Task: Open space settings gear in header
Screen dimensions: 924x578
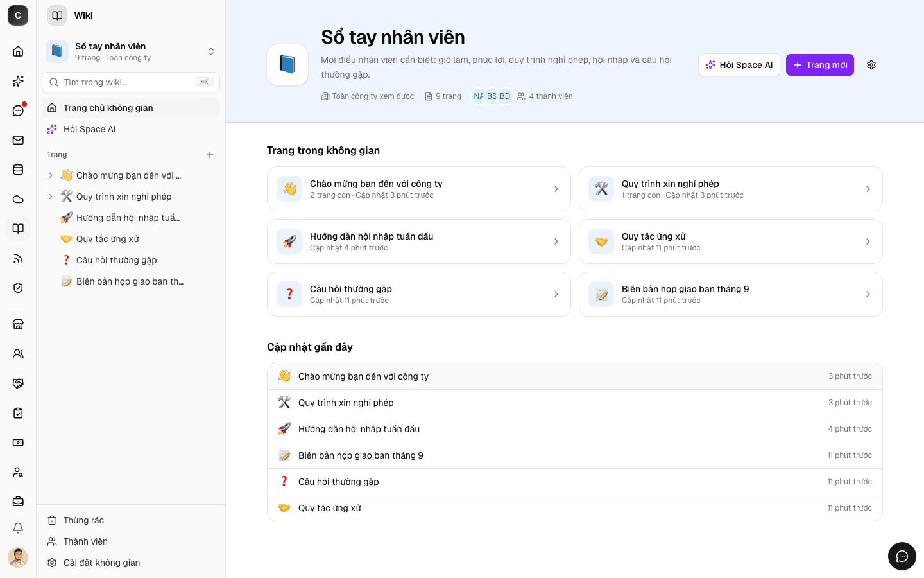Action: pos(871,65)
